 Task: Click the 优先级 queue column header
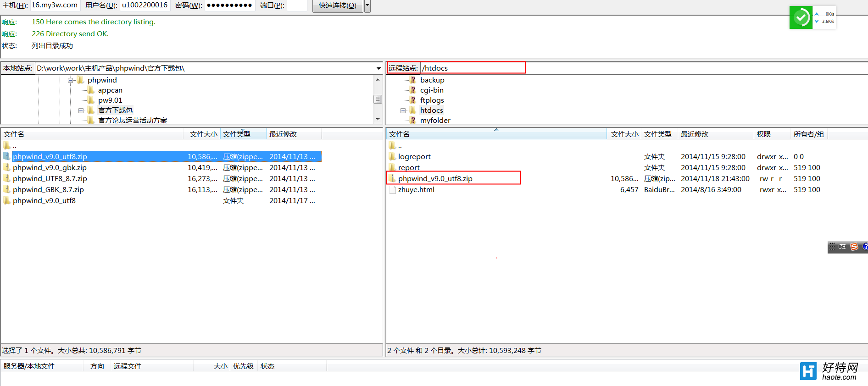pyautogui.click(x=243, y=366)
